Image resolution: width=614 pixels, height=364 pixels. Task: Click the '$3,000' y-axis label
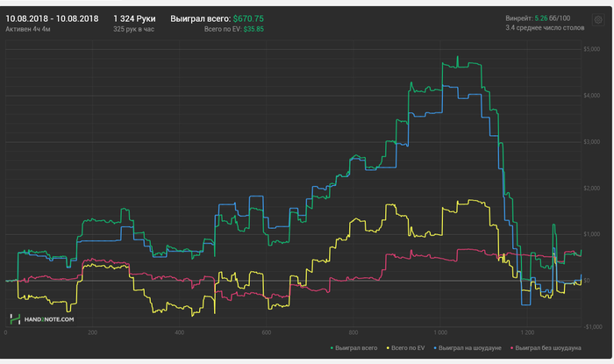592,142
